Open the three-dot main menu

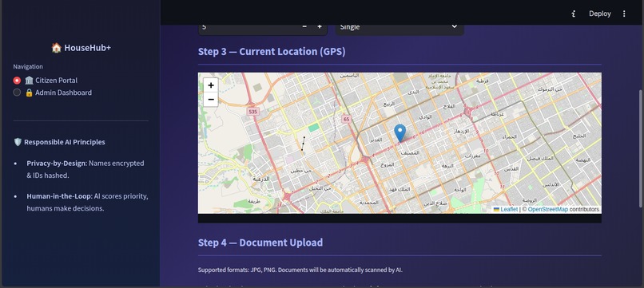pyautogui.click(x=624, y=14)
